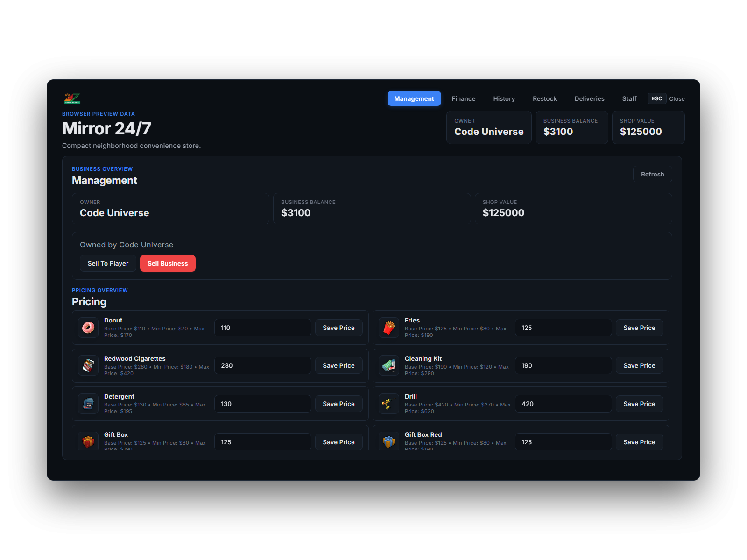This screenshot has height=560, width=747.
Task: Open the History tab
Action: pos(504,98)
